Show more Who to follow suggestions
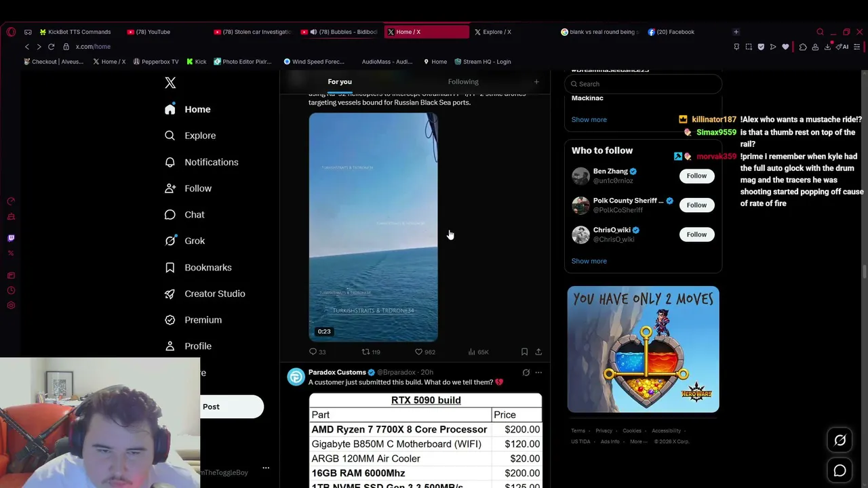 click(x=589, y=261)
